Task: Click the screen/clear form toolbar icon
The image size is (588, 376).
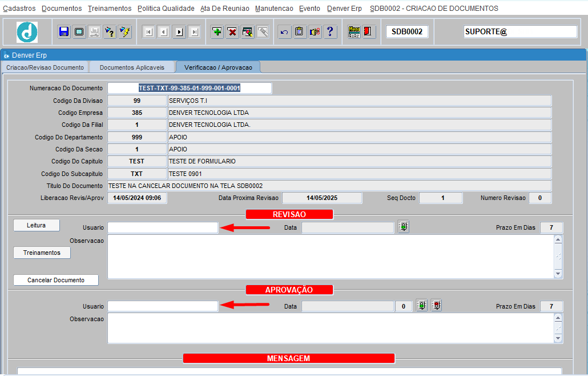Action: coord(79,32)
